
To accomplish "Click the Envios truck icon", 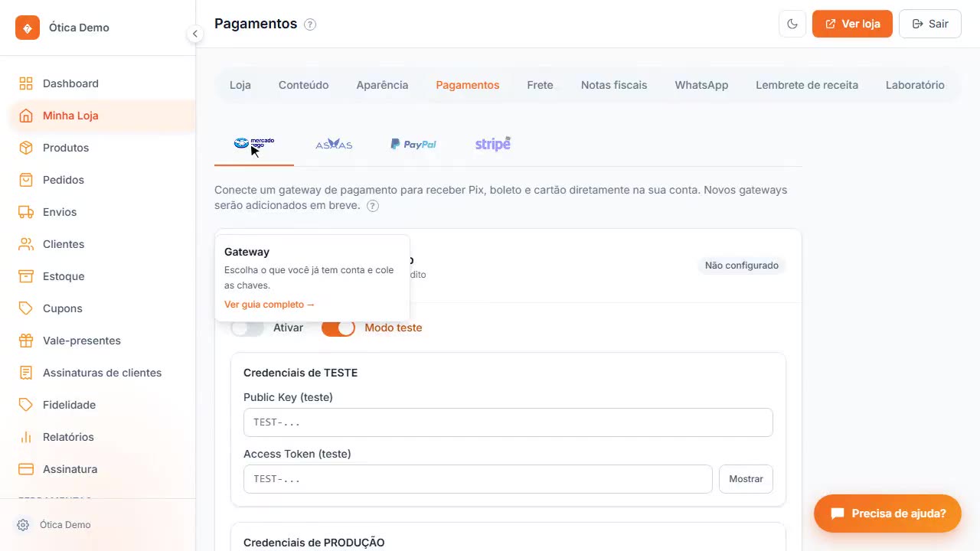I will tap(26, 212).
